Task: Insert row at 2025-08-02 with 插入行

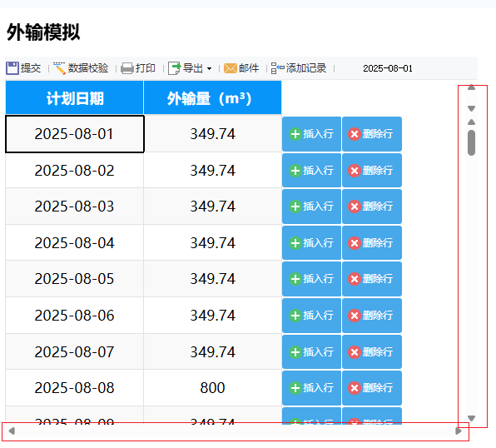Action: pyautogui.click(x=311, y=171)
